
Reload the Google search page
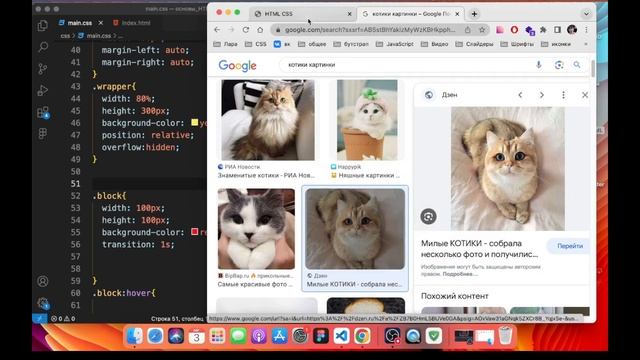click(246, 30)
